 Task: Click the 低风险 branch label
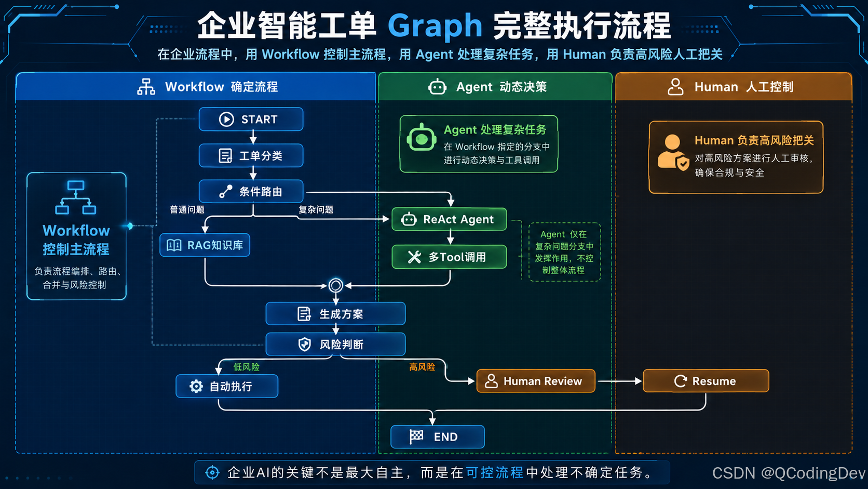247,367
